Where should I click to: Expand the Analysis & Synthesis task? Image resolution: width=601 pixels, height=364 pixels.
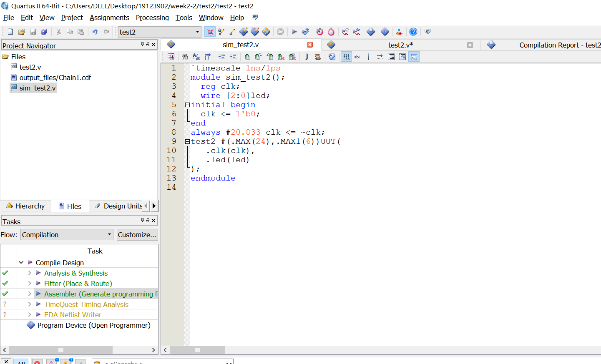click(30, 273)
